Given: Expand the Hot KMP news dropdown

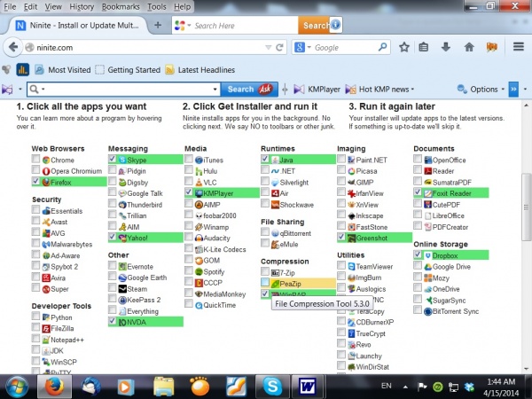Looking at the screenshot, I should [x=412, y=90].
